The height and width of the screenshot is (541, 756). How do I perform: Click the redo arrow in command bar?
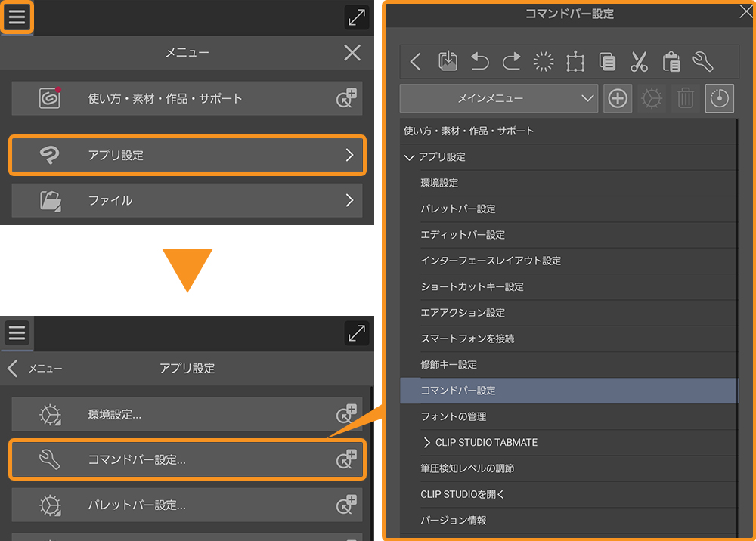point(512,62)
